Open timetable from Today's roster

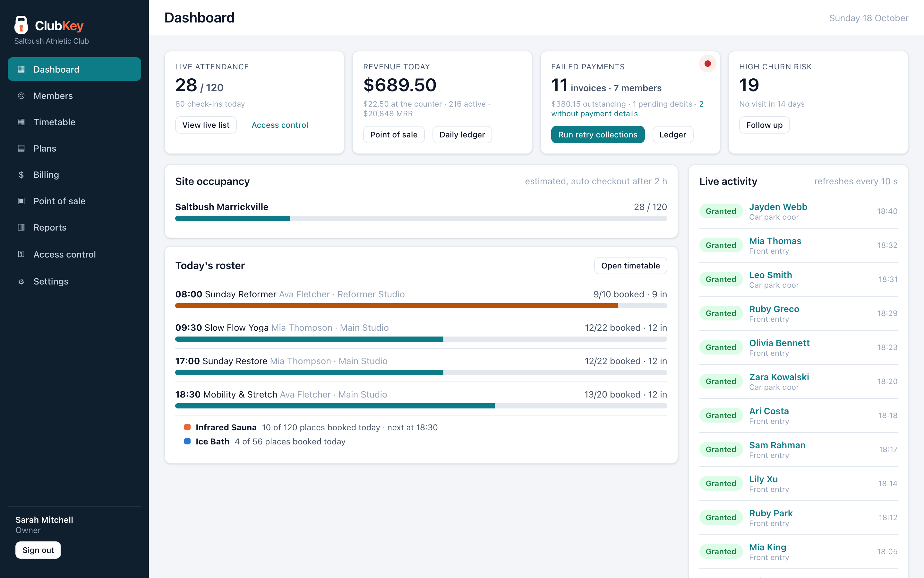coord(630,266)
